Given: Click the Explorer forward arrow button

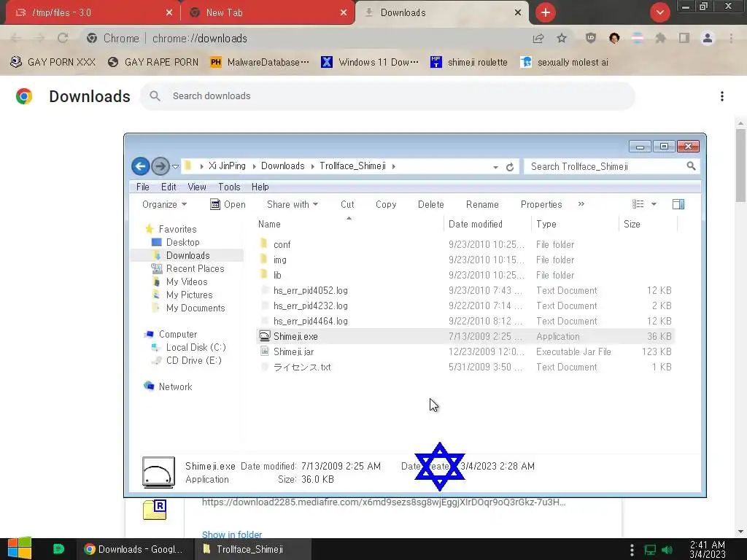Looking at the screenshot, I should point(160,166).
